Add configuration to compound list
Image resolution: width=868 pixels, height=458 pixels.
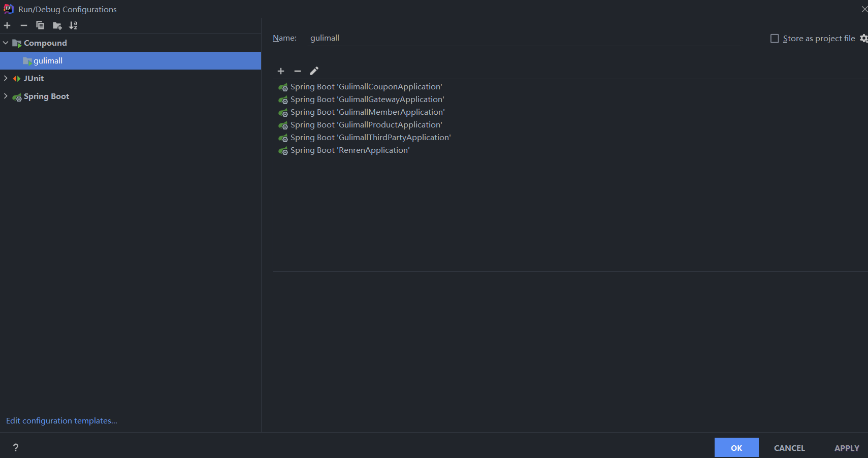281,71
